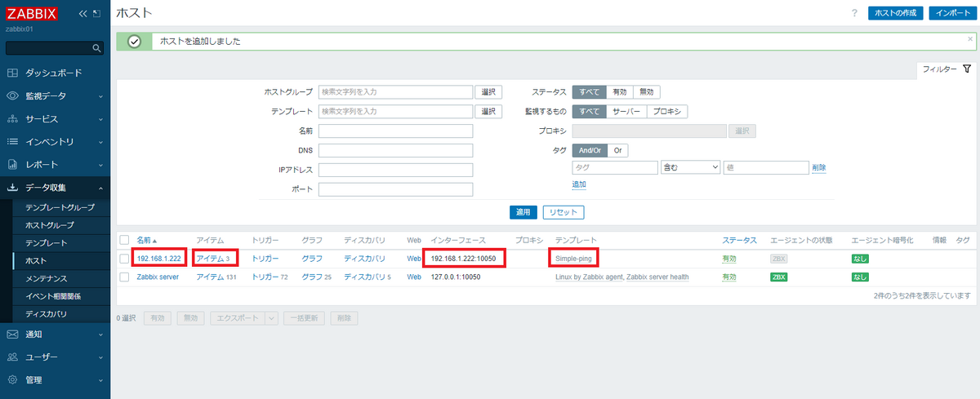Click the green ZBX badge for Zabbix server

pos(779,277)
